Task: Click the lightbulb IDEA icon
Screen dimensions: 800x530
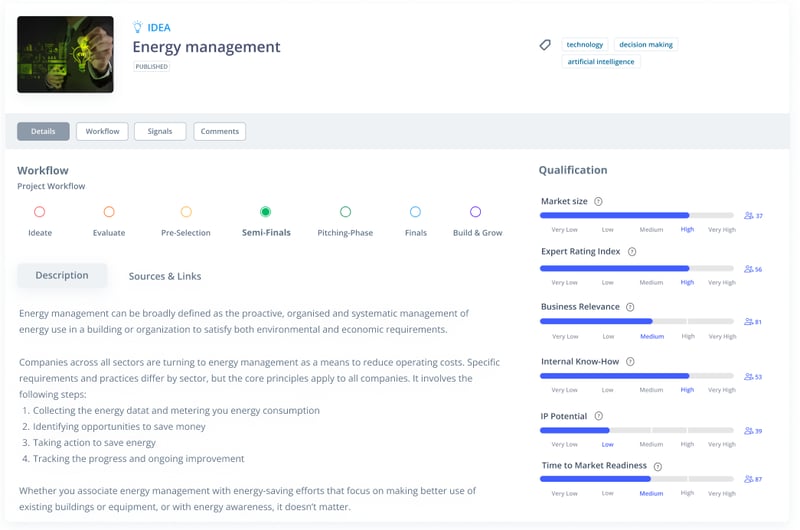Action: 138,27
